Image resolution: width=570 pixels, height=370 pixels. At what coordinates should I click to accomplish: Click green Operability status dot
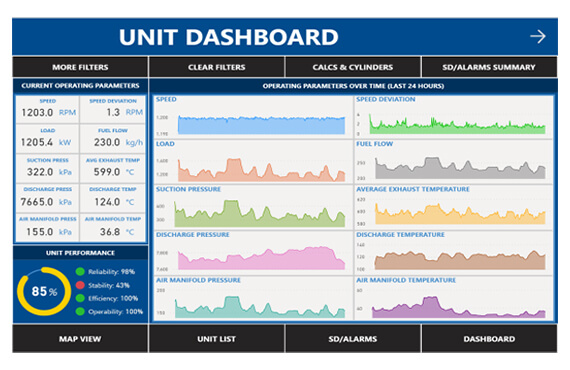(x=80, y=311)
